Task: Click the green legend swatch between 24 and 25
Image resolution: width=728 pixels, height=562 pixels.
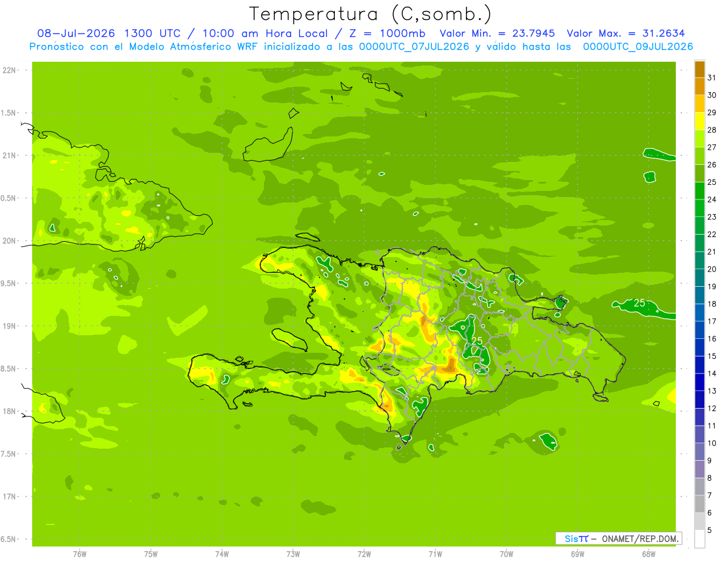Action: pyautogui.click(x=699, y=191)
